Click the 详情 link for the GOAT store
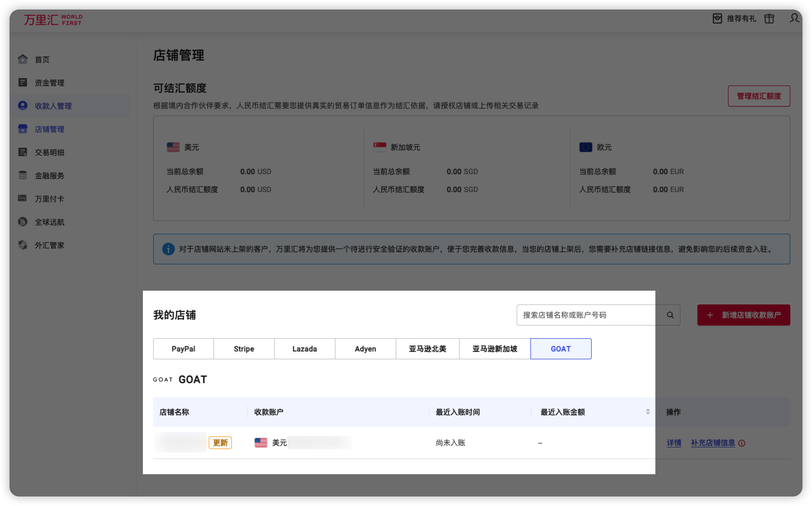 (674, 443)
